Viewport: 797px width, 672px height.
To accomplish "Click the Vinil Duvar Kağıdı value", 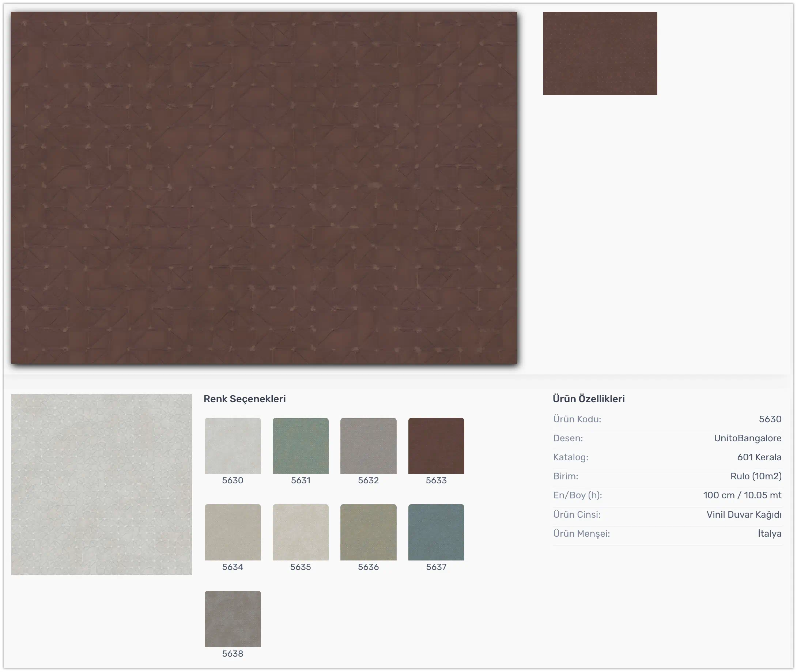I will [x=744, y=515].
